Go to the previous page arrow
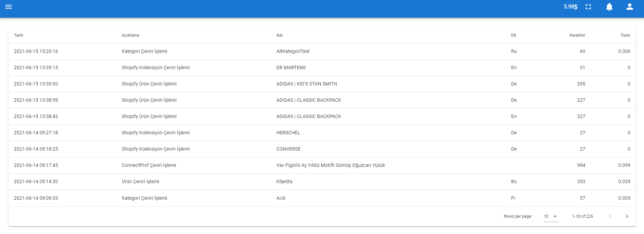Viewport: 644px width, 234px height. 610,216
